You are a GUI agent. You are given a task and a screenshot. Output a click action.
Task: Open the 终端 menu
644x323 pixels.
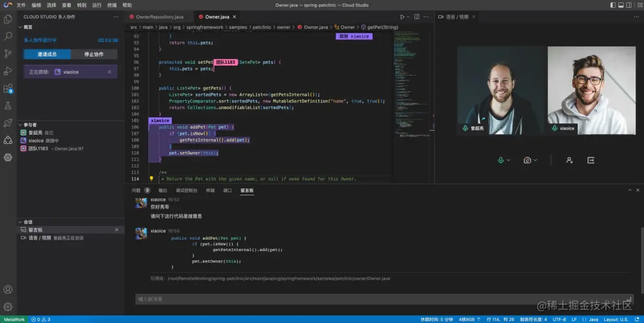point(112,5)
